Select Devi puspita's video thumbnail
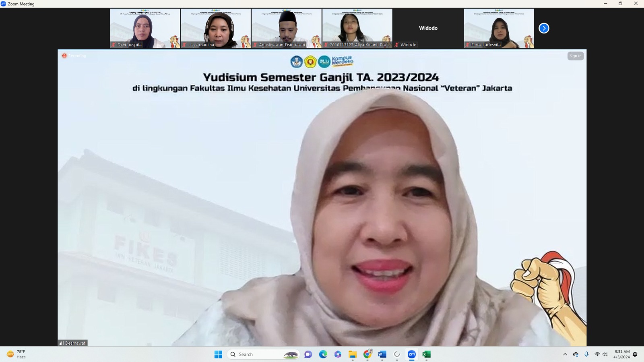This screenshot has width=644, height=362. point(145,28)
